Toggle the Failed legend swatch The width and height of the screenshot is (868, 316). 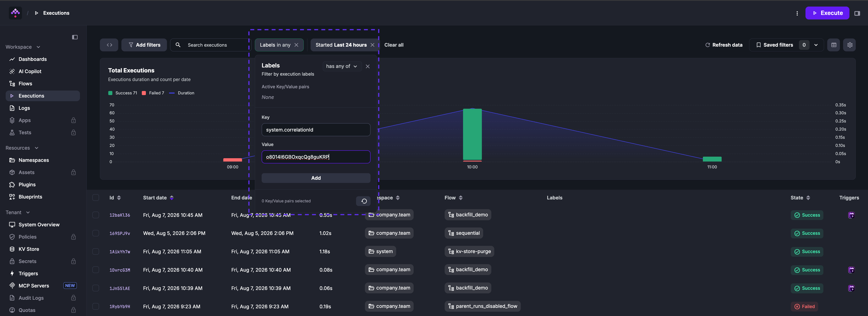pos(144,93)
